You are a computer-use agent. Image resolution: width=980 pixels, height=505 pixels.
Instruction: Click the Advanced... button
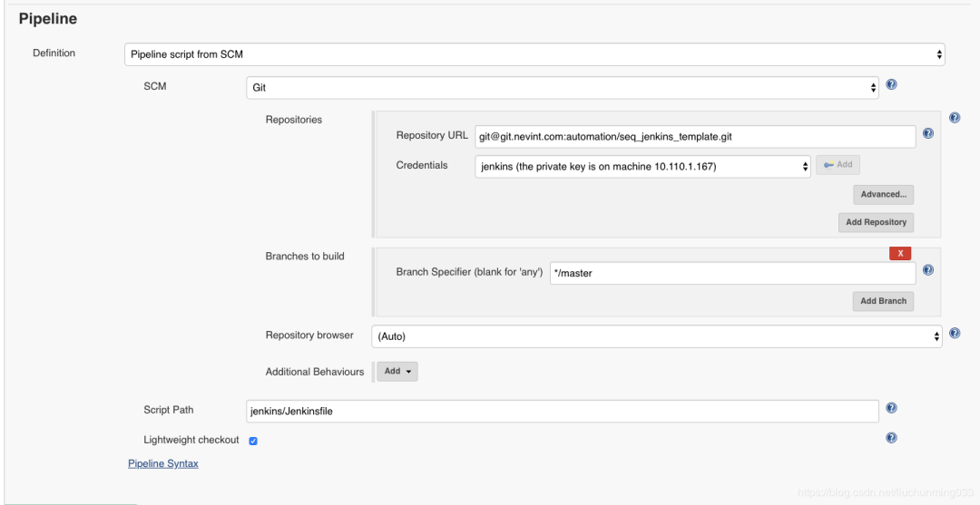pyautogui.click(x=883, y=194)
